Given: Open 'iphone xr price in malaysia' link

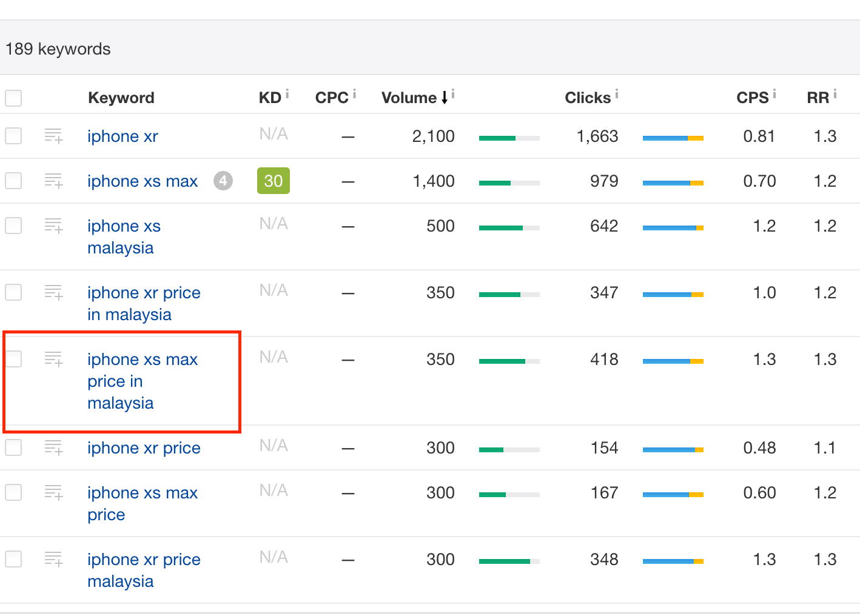Looking at the screenshot, I should click(x=144, y=304).
